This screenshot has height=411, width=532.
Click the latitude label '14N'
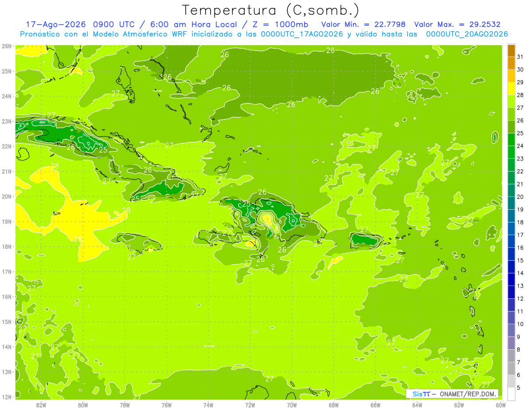coord(6,347)
